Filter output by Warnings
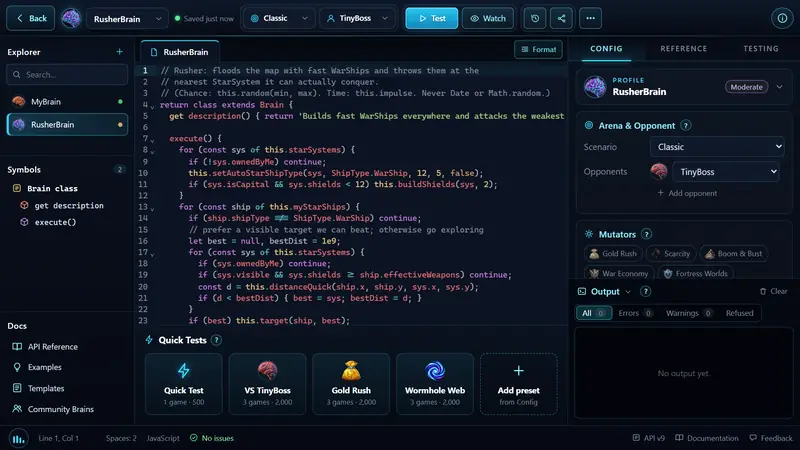This screenshot has width=800, height=450. pos(689,313)
